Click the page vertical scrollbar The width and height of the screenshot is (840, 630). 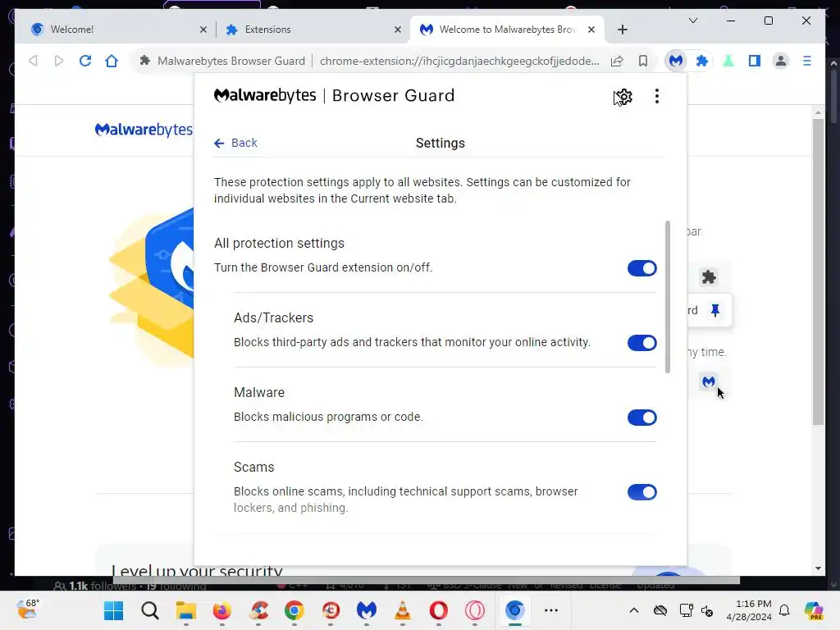(x=818, y=272)
